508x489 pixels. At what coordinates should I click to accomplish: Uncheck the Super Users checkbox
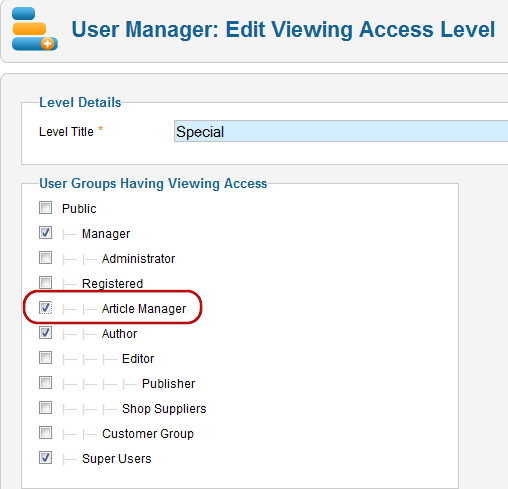pyautogui.click(x=45, y=458)
